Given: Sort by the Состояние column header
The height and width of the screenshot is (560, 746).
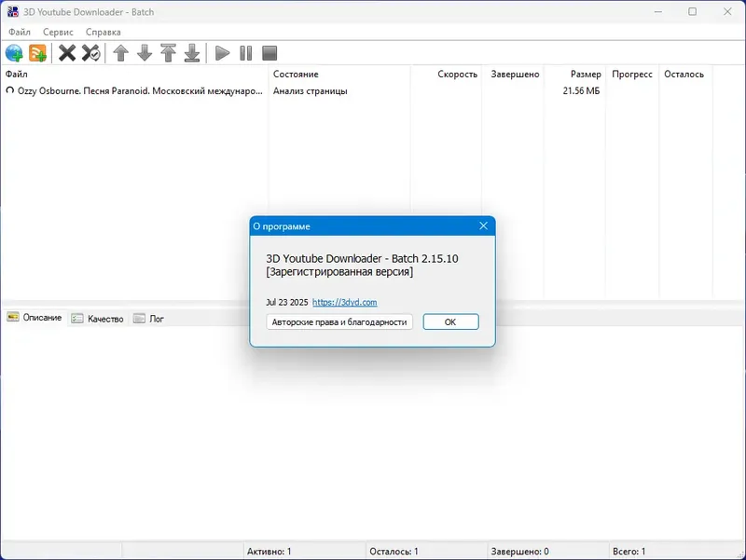Looking at the screenshot, I should [339, 75].
